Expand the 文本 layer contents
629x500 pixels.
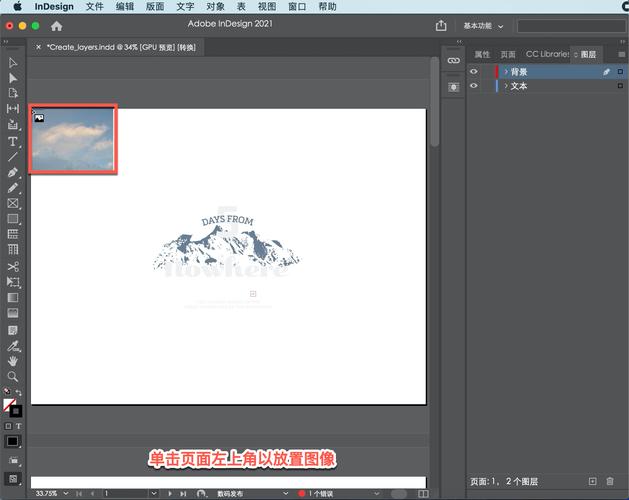(x=506, y=85)
